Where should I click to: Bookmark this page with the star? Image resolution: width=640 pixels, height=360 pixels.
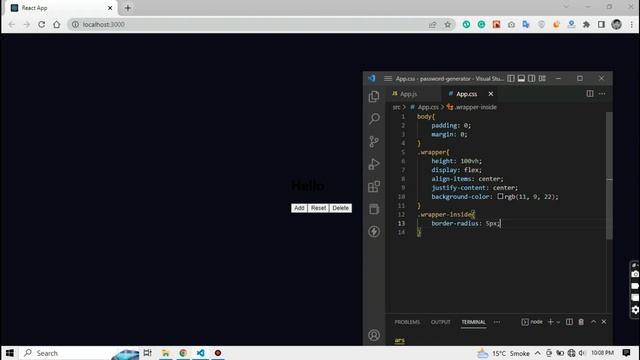click(x=448, y=24)
